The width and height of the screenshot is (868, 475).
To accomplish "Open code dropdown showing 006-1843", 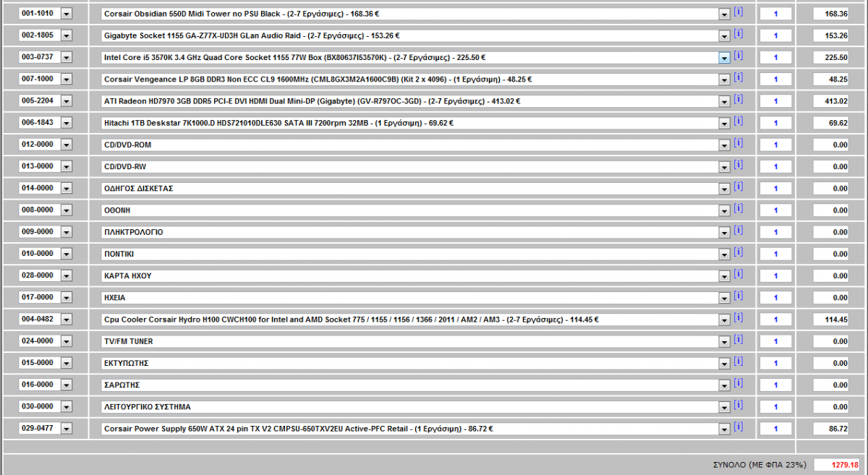I will [67, 123].
